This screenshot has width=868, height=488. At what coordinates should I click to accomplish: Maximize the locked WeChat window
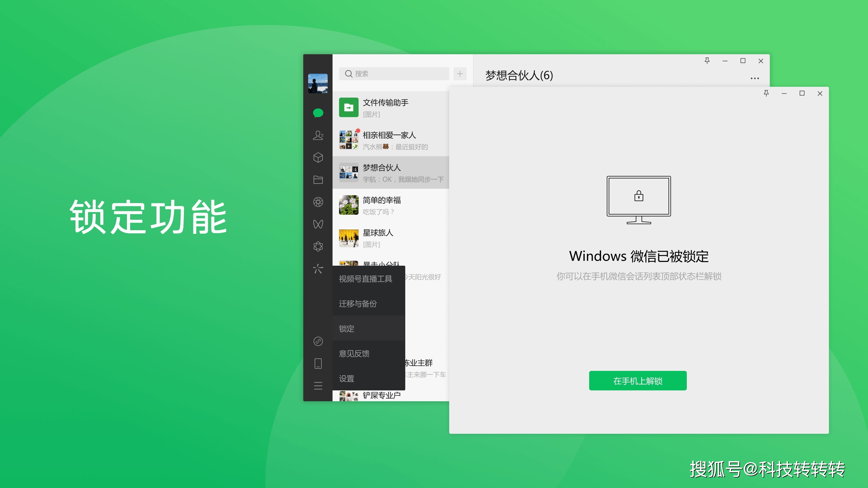[802, 93]
